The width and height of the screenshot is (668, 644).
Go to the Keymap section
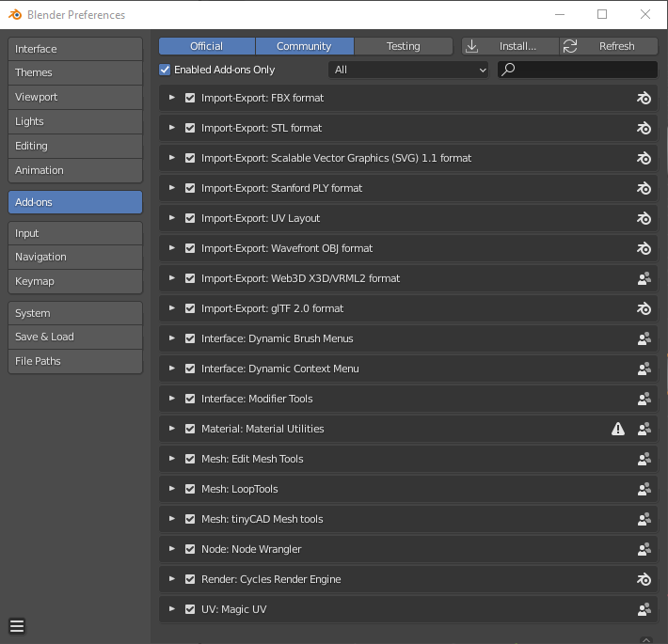(75, 281)
